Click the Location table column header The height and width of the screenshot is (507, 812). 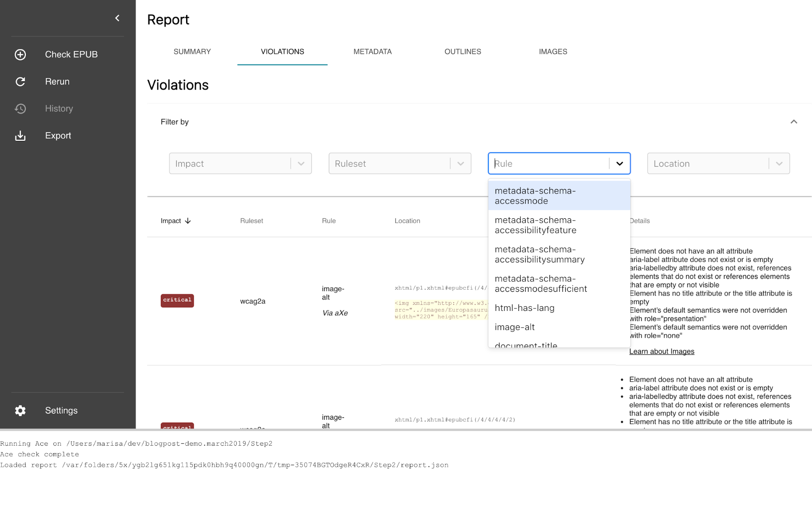pos(407,221)
